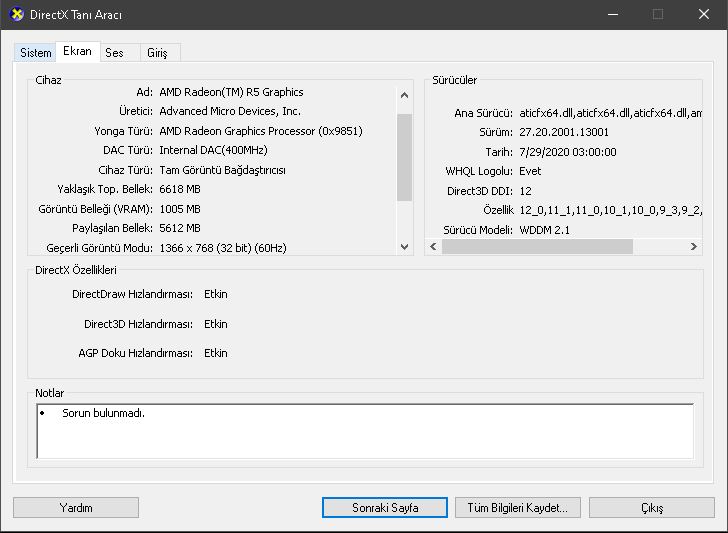Click the 'Yonga Türü:' label
The width and height of the screenshot is (728, 533).
(124, 131)
